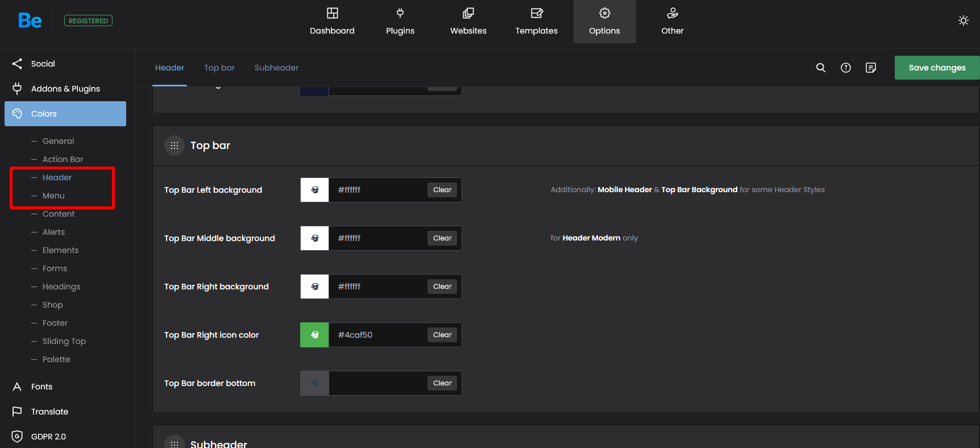Select Menu under Colors in sidebar
Image resolution: width=980 pixels, height=448 pixels.
(53, 196)
